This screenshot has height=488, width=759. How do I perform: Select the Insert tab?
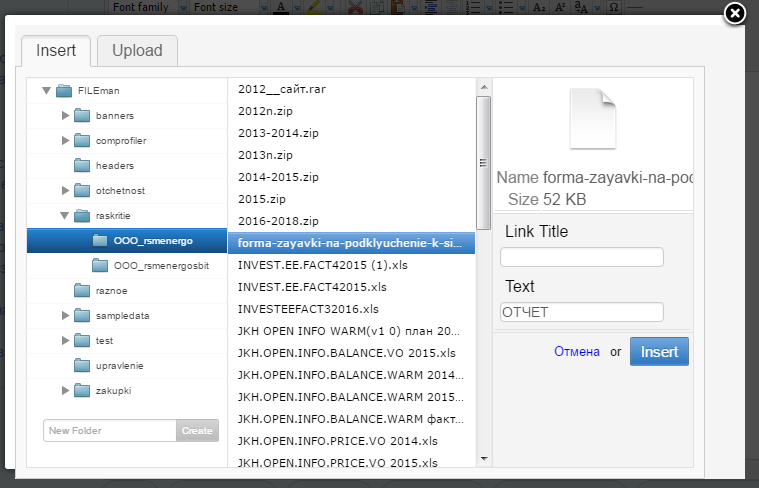(56, 50)
